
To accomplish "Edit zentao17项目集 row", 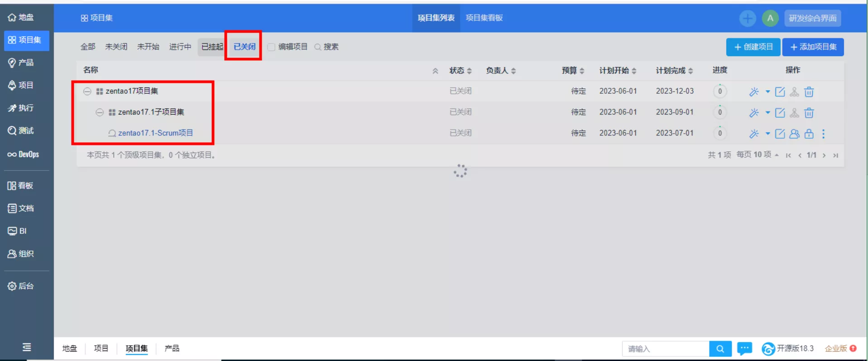I will tap(780, 92).
